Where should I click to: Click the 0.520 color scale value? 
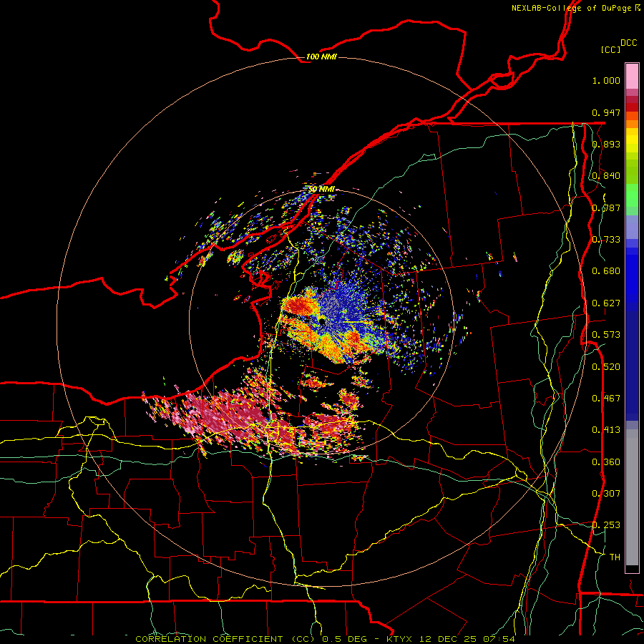click(606, 367)
